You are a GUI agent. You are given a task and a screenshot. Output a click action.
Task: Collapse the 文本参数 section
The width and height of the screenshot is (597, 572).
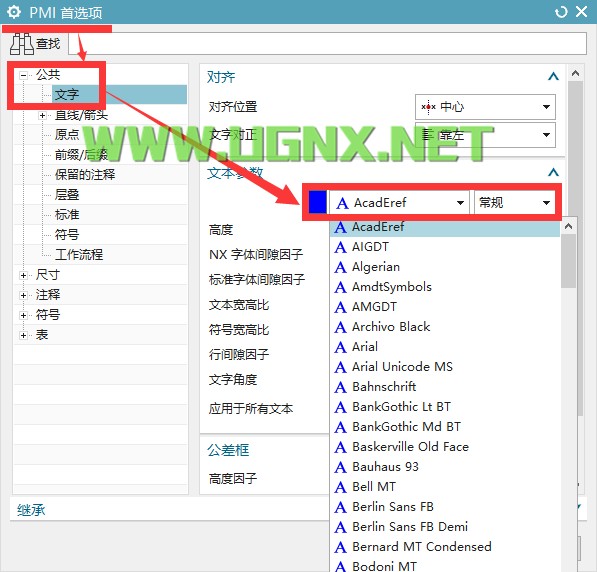[x=553, y=173]
